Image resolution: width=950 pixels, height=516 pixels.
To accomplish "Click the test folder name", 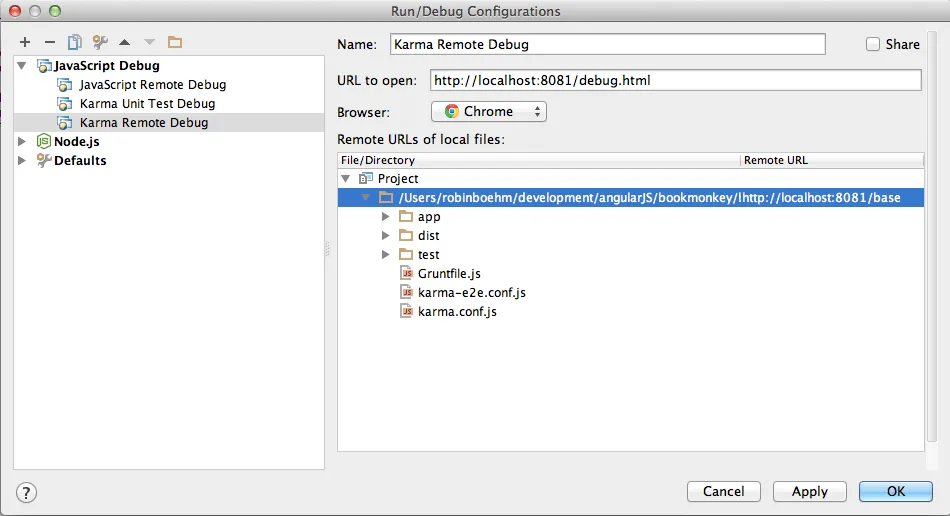I will point(428,254).
